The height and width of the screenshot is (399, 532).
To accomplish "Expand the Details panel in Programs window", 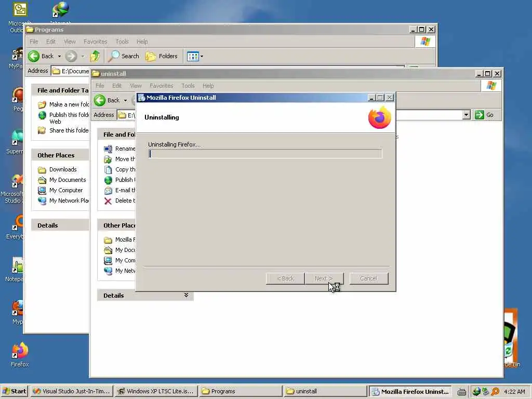I will 60,225.
